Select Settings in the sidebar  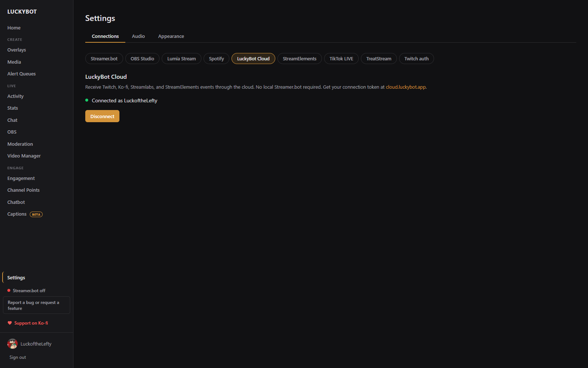click(x=16, y=278)
